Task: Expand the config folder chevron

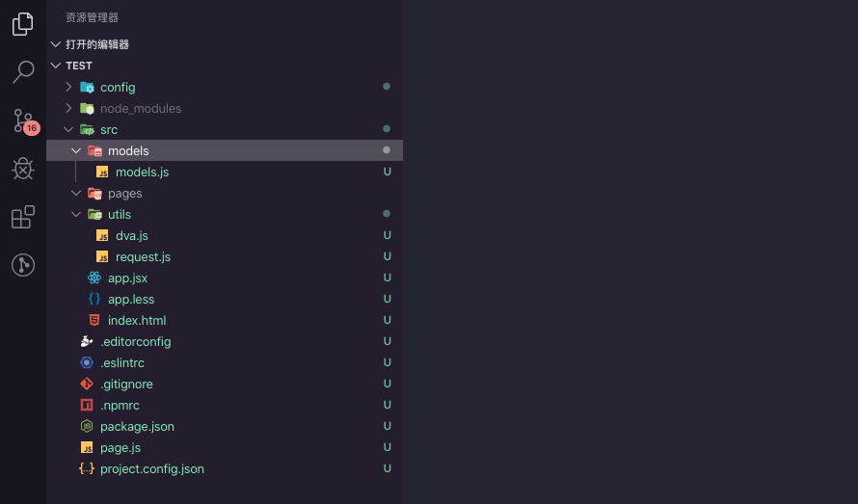Action: point(68,87)
